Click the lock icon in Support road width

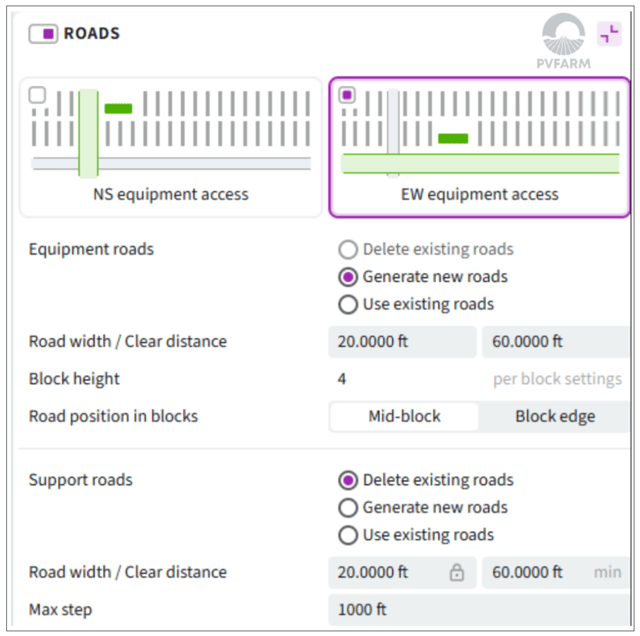[x=457, y=572]
